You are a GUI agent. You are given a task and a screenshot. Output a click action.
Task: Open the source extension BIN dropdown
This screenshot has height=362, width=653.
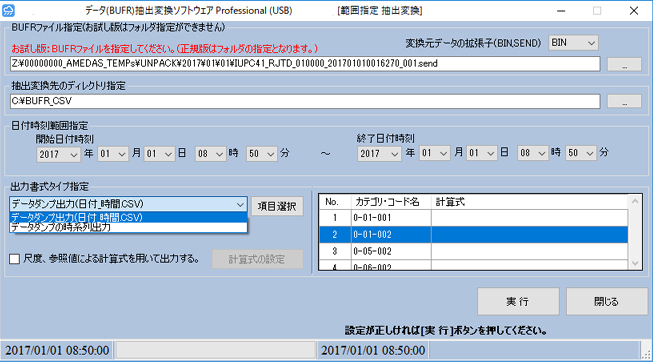click(573, 43)
